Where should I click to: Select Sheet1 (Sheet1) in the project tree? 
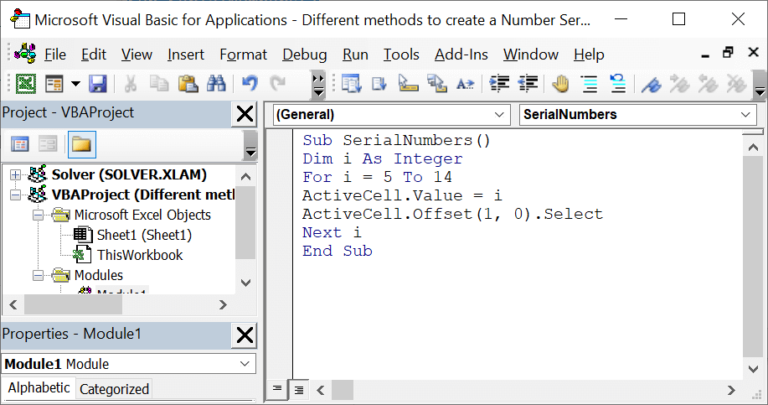click(x=144, y=235)
